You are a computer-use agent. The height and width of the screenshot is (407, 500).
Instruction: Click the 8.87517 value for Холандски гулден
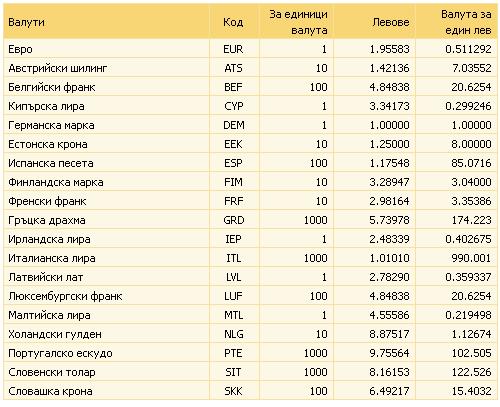(x=389, y=334)
